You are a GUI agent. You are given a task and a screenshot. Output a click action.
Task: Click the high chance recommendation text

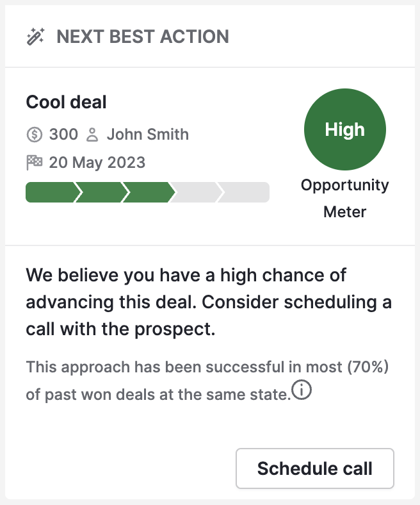coord(209,302)
